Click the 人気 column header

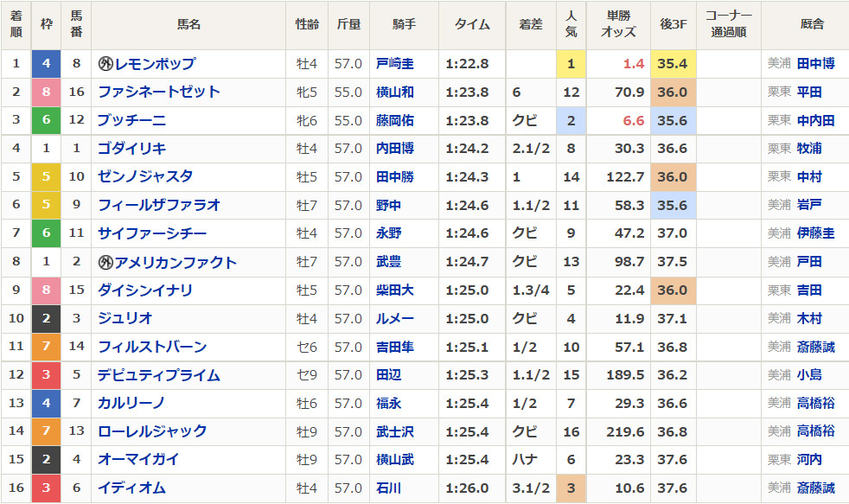coord(571,24)
